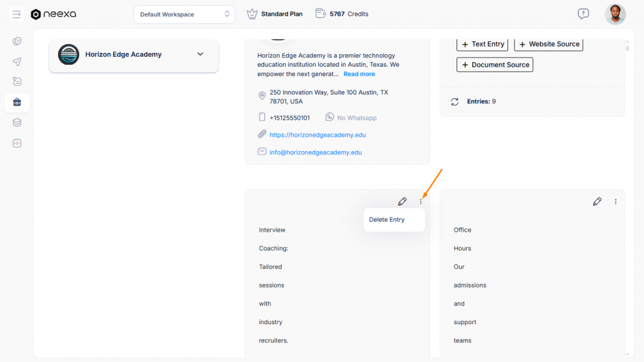Expand description with Read more

pos(359,74)
